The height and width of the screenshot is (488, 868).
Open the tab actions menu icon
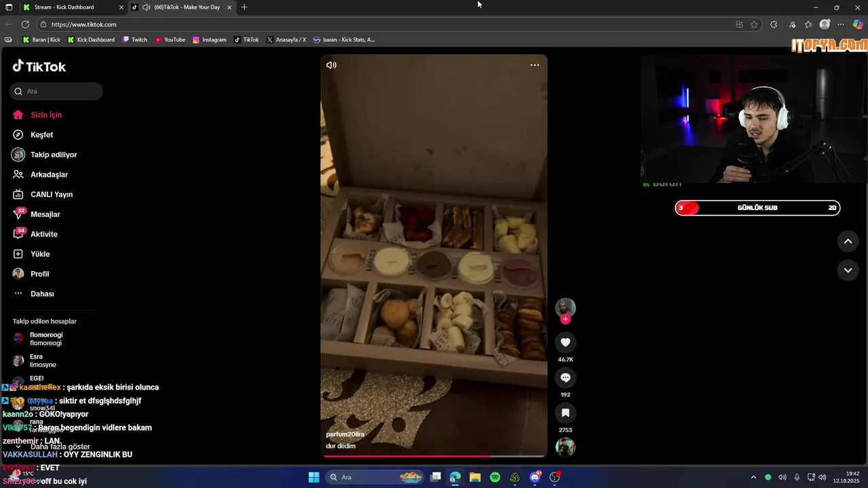click(9, 7)
